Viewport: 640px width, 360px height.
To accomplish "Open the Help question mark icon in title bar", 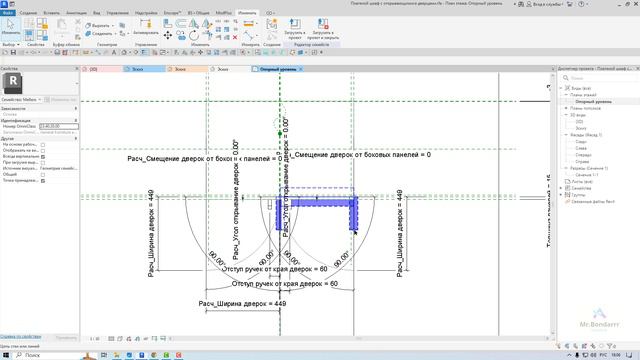I will [581, 4].
